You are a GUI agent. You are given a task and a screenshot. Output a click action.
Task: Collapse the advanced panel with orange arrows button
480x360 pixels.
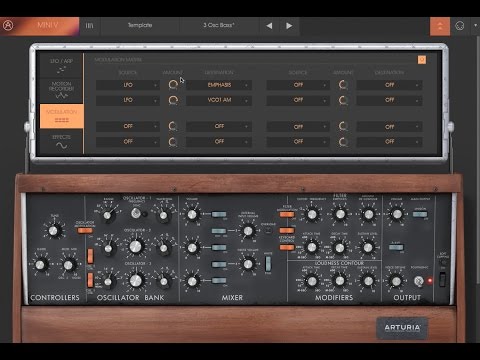point(440,26)
